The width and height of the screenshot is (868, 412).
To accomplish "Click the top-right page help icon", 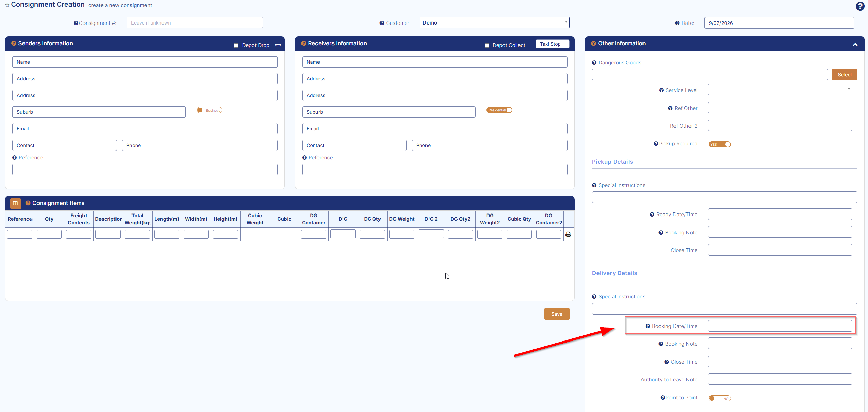I will [860, 6].
